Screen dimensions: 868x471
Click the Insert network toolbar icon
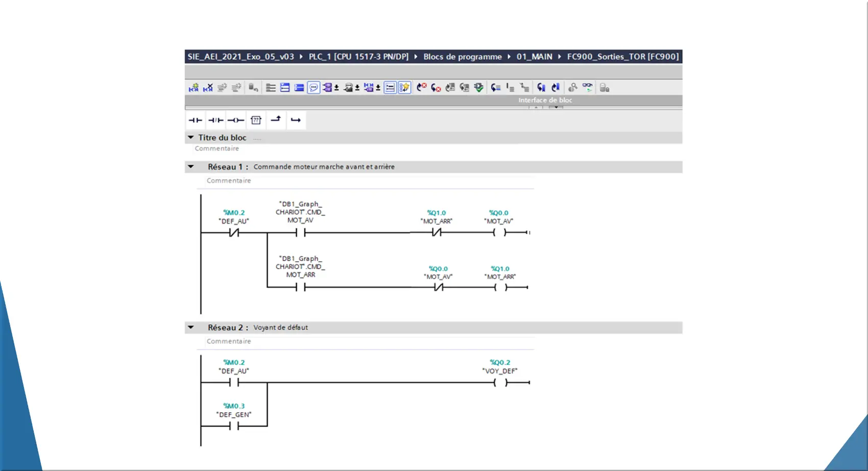coord(194,88)
